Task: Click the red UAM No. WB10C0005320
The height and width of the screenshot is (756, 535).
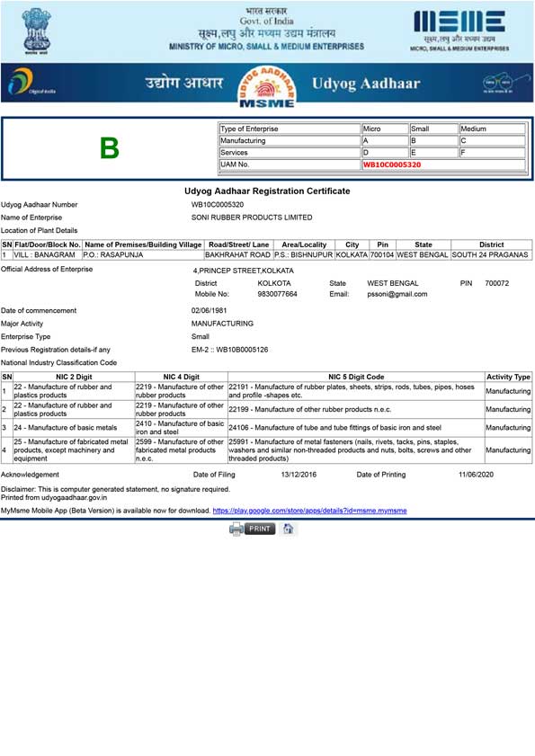Action: coord(392,165)
